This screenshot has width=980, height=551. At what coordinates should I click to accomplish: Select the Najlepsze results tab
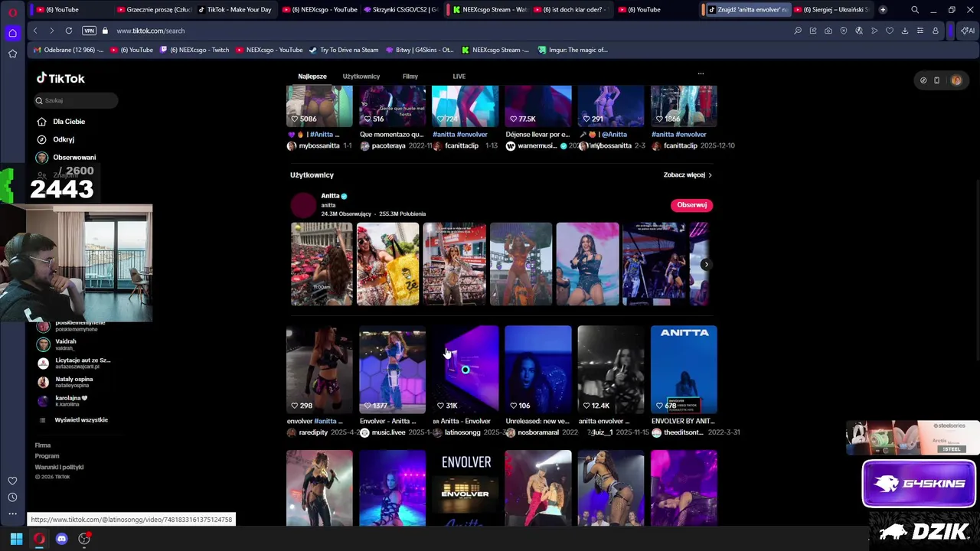[312, 77]
